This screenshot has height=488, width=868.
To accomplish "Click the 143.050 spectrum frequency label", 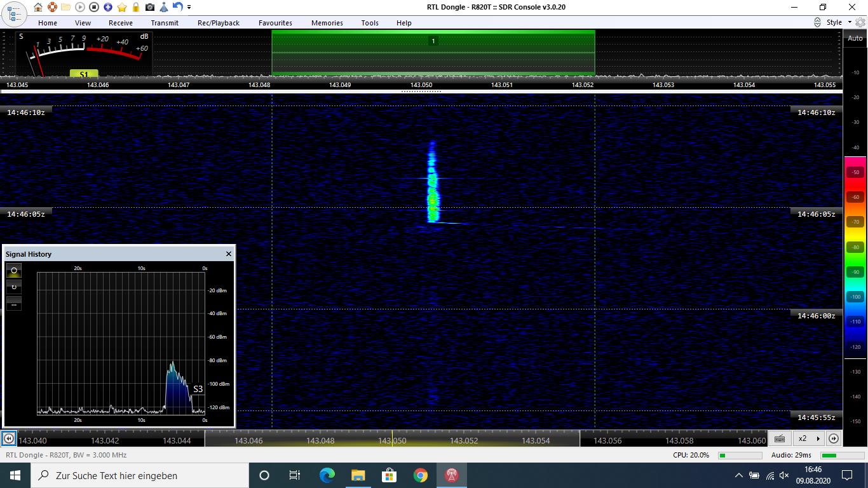I will pos(421,85).
